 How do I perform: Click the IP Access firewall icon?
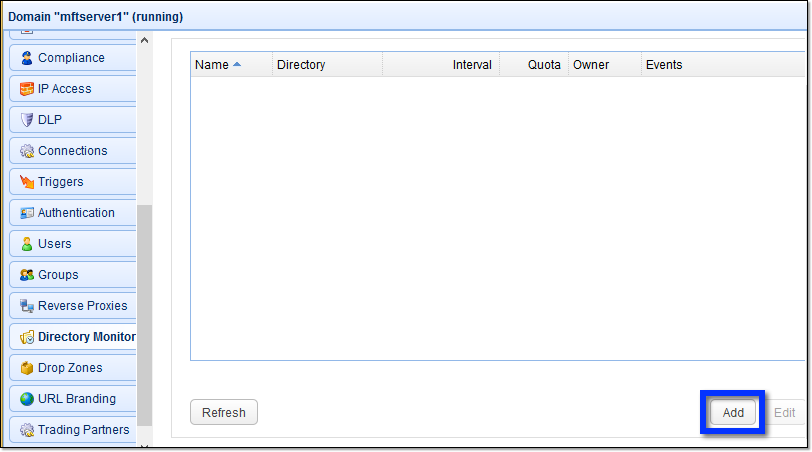coord(27,89)
